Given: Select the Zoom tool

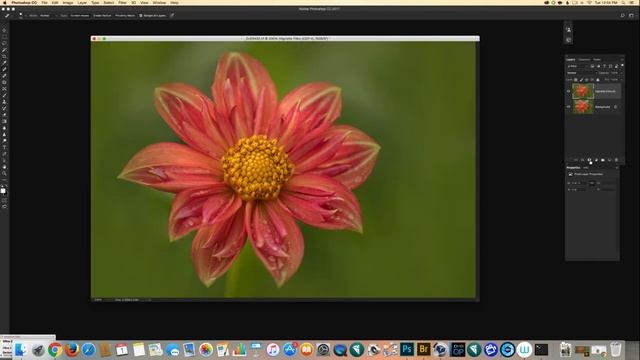Looking at the screenshot, I should pos(4,173).
